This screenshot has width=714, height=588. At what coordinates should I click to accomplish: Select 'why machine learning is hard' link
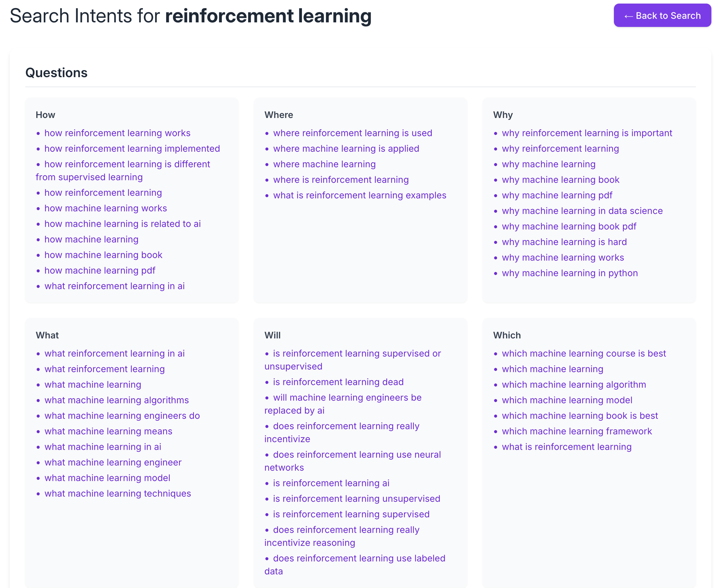(x=564, y=242)
